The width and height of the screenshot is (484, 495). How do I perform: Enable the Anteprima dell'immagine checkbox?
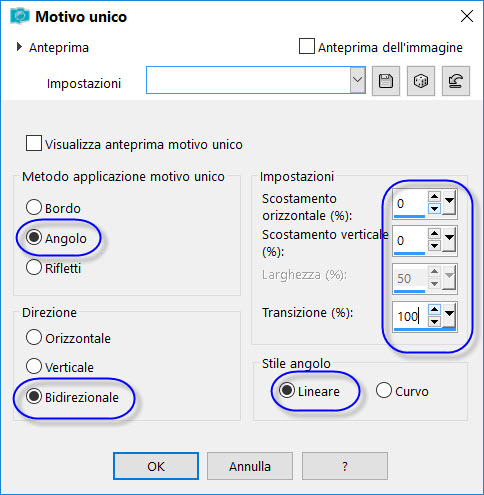click(x=307, y=46)
